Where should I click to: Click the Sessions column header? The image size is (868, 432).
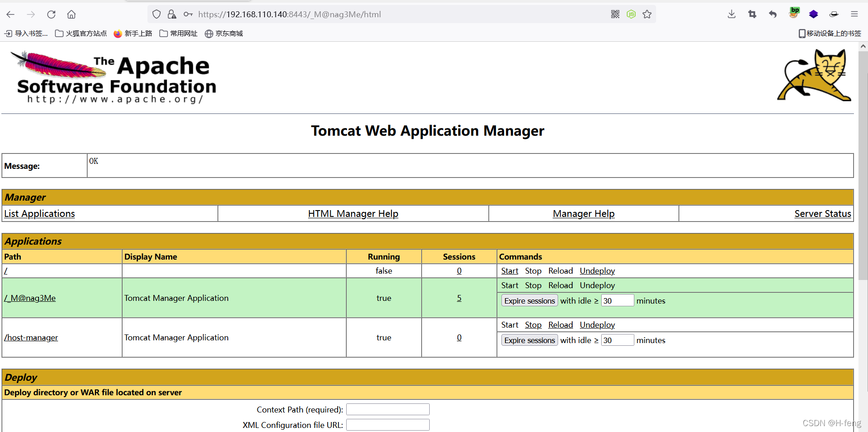[x=459, y=257]
